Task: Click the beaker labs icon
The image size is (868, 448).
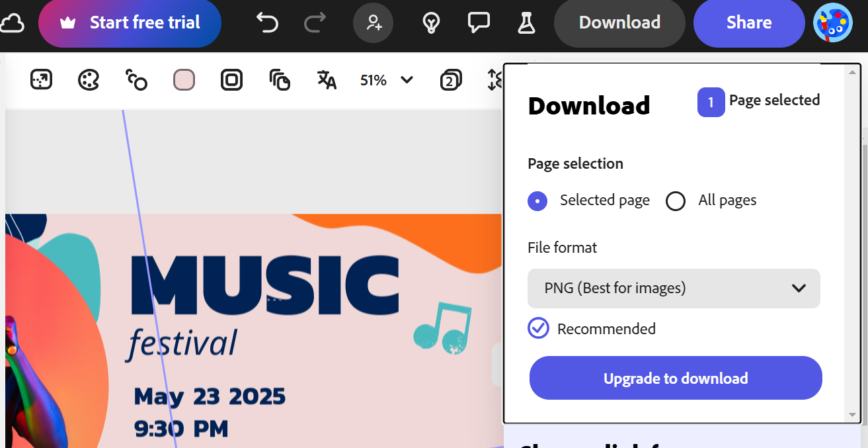Action: [526, 22]
